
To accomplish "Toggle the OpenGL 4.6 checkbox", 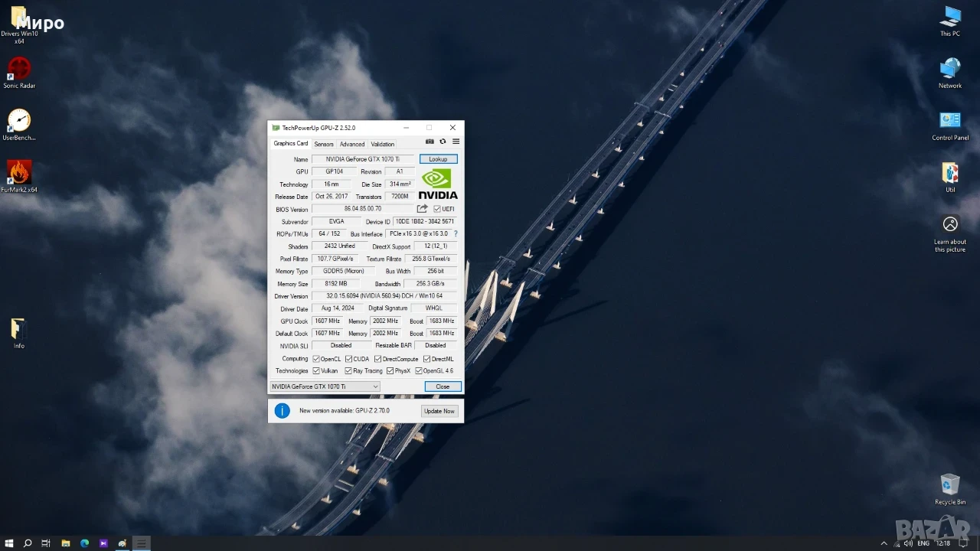I will pos(419,371).
